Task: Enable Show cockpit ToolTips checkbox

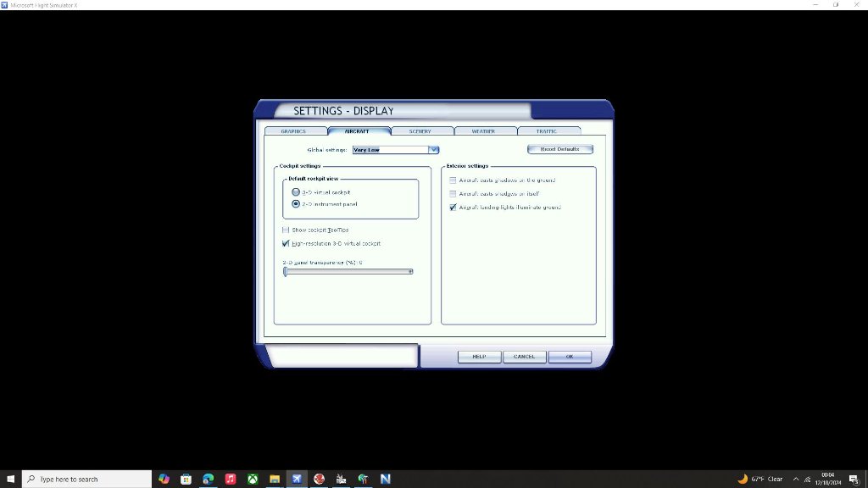Action: tap(286, 230)
